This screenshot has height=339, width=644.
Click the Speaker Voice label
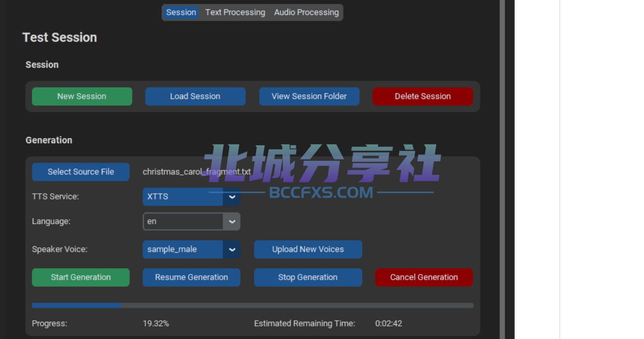(59, 249)
